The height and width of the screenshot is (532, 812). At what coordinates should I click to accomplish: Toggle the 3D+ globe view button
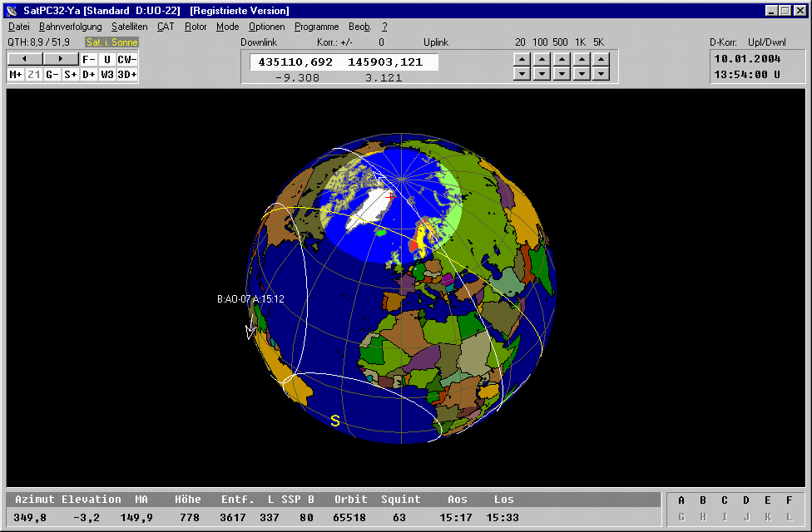point(127,75)
